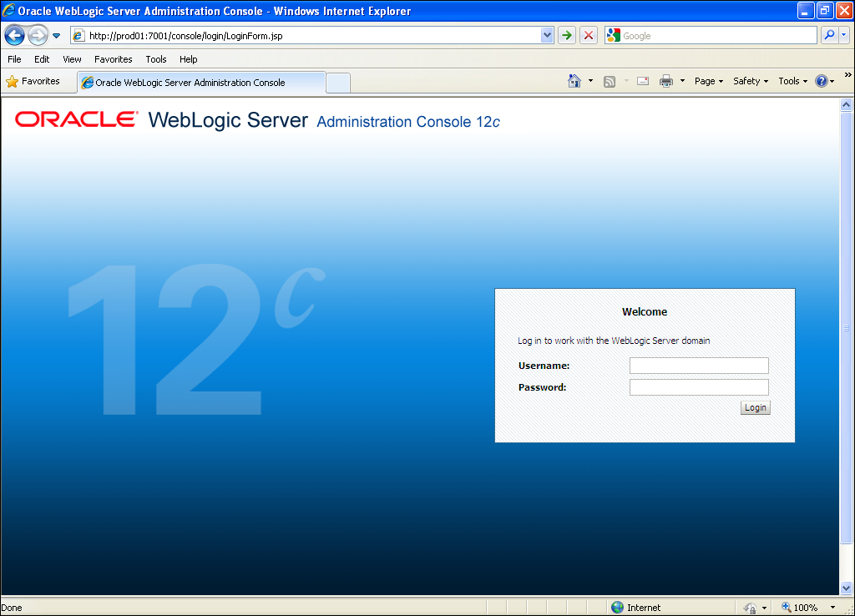Click the WebLogic Server heading text

(228, 120)
